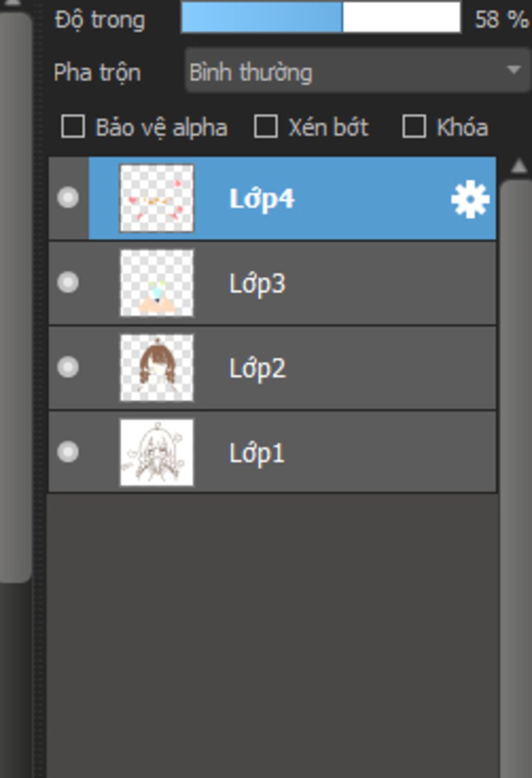Adjust the Độ trong opacity slider
Screen dimensions: 532x778
(x=321, y=18)
